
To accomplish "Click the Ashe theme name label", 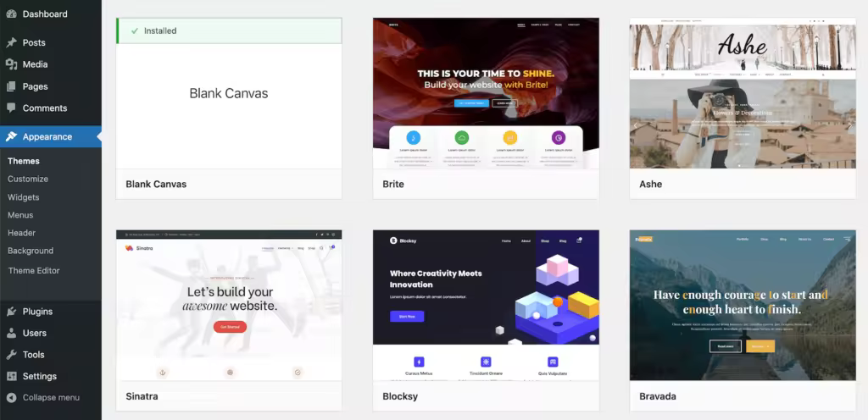I will click(x=650, y=184).
